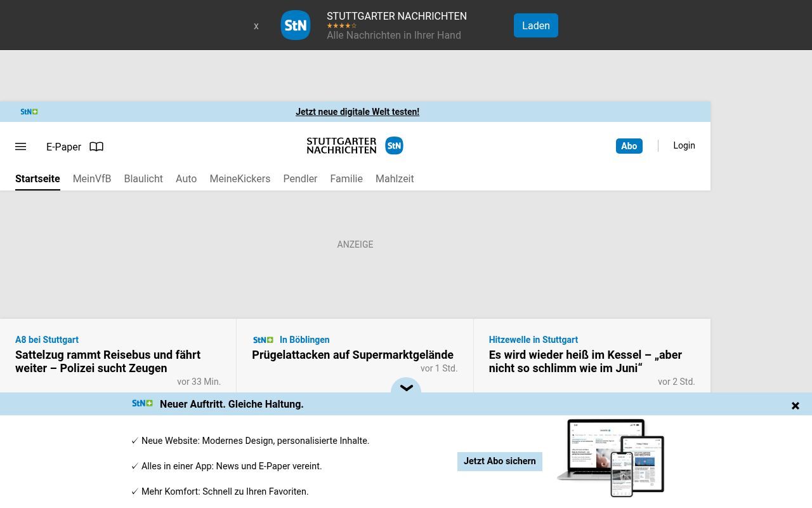The height and width of the screenshot is (508, 812).
Task: Click the StN app icon in top banner
Action: (296, 25)
